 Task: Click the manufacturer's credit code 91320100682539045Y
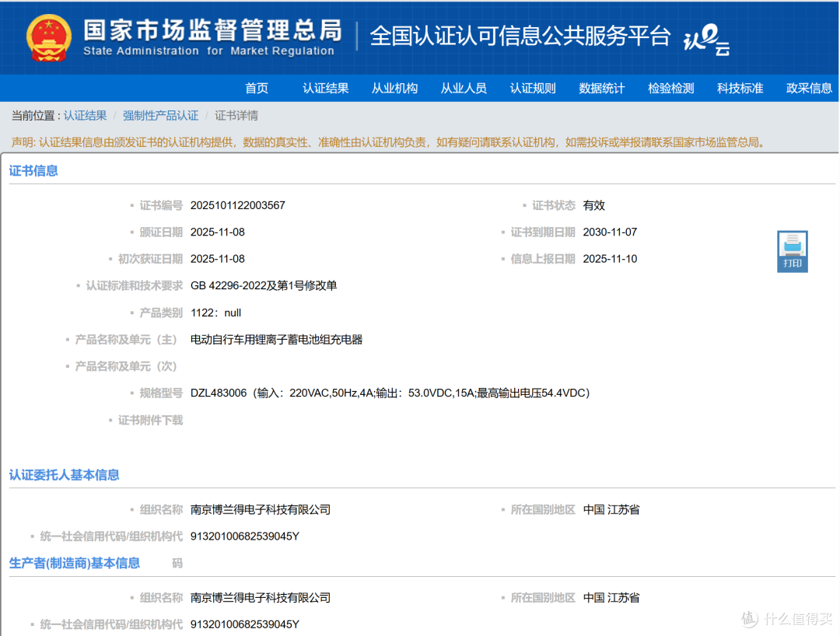point(245,625)
